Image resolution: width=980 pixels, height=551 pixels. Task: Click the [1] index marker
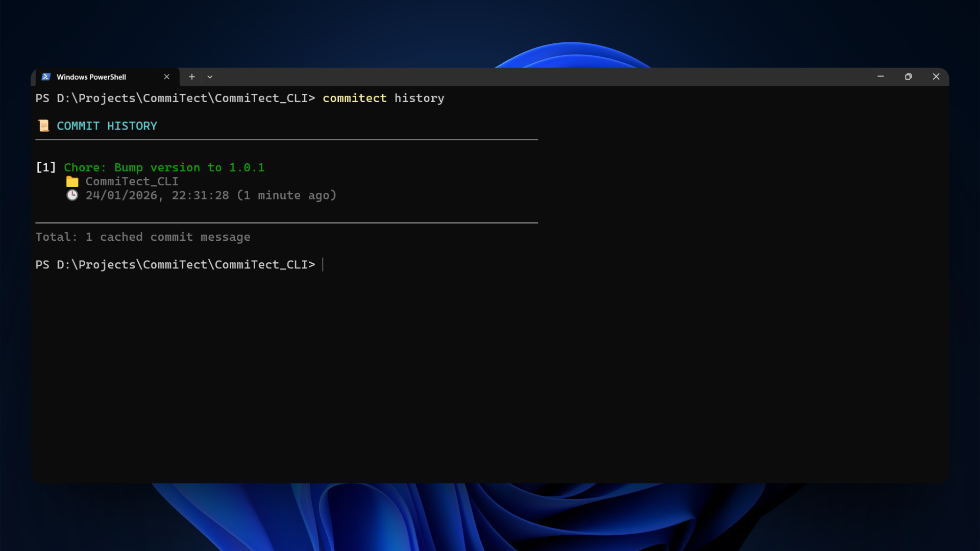[x=46, y=167]
